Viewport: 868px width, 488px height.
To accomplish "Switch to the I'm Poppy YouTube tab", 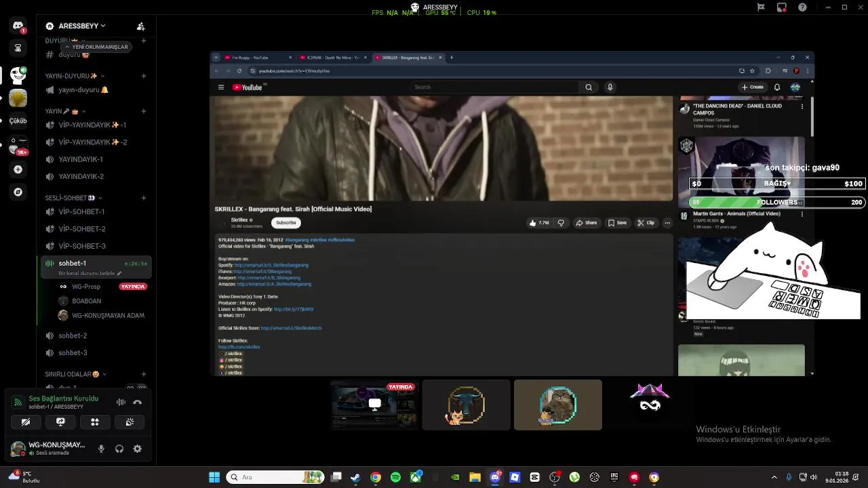I will pyautogui.click(x=258, y=58).
